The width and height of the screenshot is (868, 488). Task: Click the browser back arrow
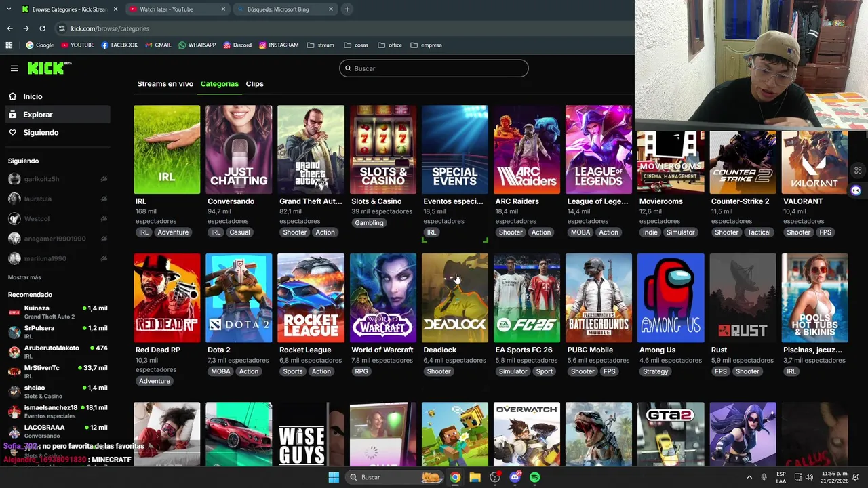tap(9, 28)
